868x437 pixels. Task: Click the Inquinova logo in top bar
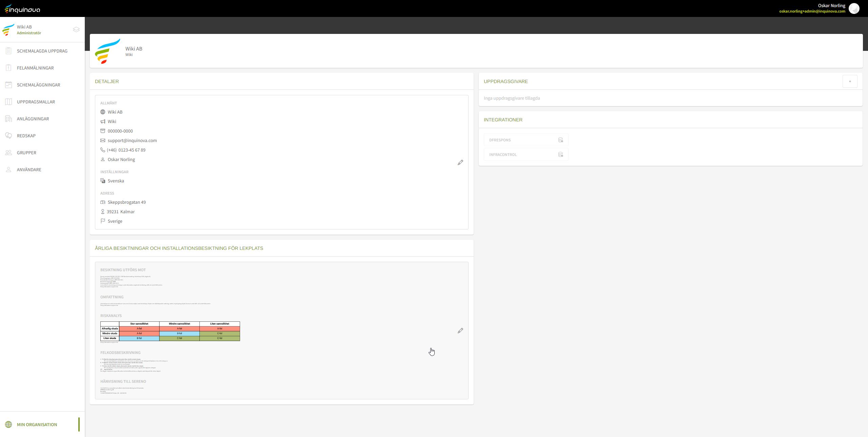(x=23, y=9)
